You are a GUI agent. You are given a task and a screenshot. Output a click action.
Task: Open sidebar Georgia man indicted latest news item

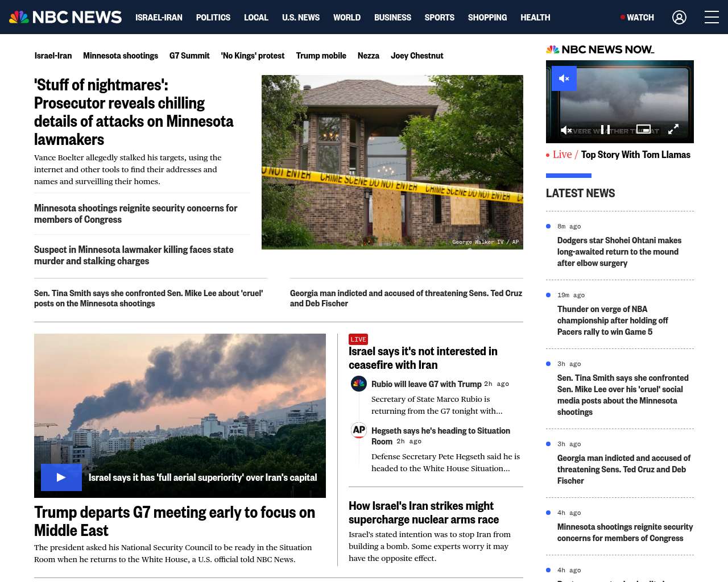(624, 469)
